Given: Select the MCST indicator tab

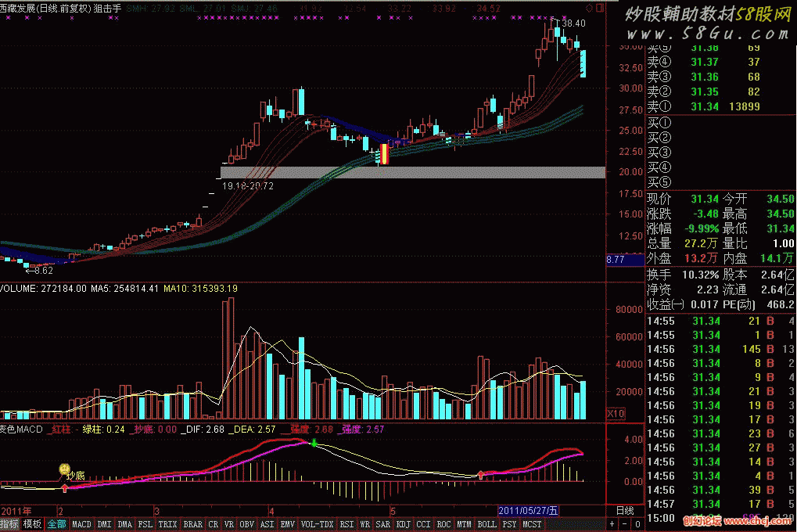Looking at the screenshot, I should [532, 524].
